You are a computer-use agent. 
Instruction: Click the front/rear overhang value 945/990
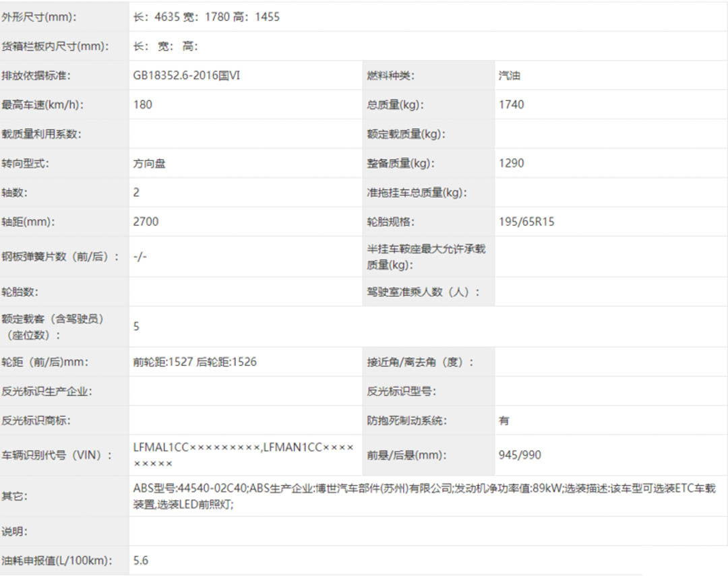tap(519, 455)
